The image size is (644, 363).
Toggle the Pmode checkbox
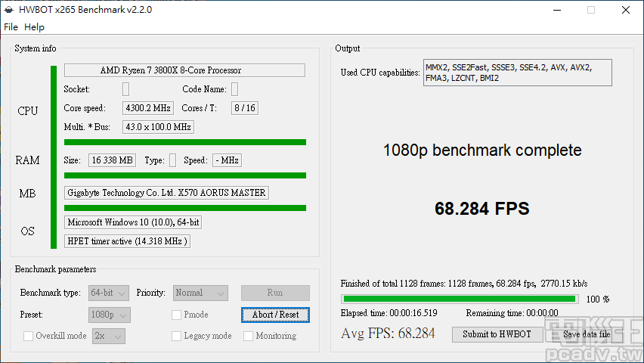pyautogui.click(x=176, y=315)
